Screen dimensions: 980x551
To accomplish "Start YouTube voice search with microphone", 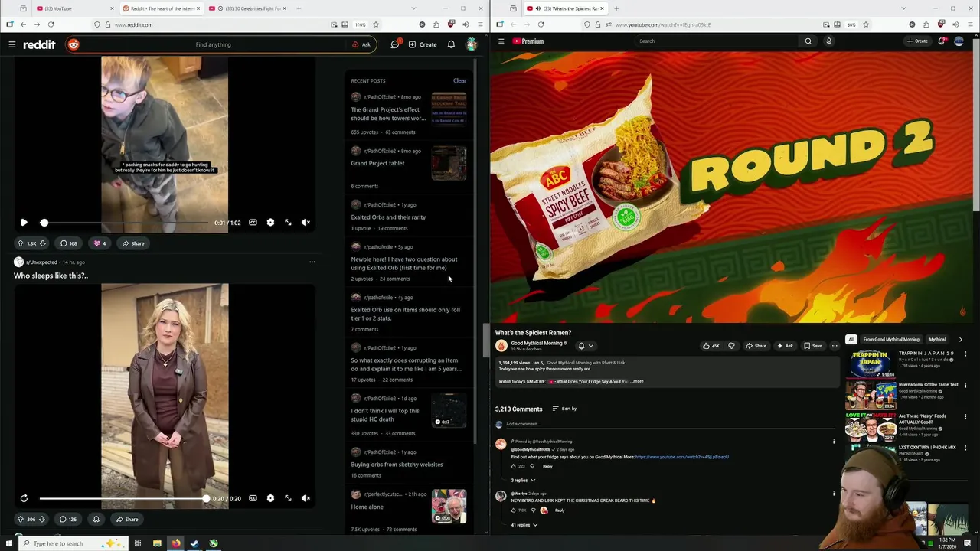I will [x=828, y=41].
